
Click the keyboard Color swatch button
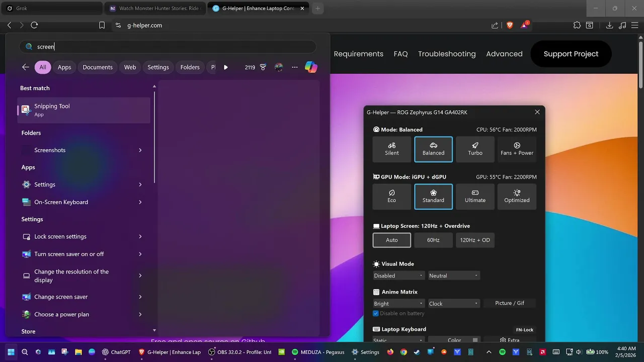coord(454,340)
